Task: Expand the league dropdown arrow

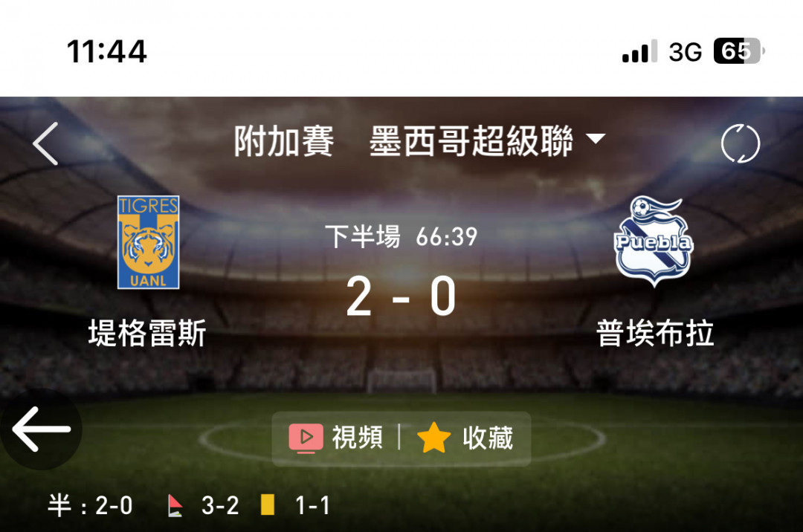Action: pos(596,138)
